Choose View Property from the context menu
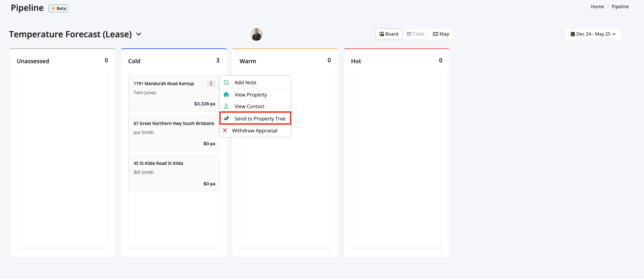This screenshot has width=644, height=279. (255, 95)
